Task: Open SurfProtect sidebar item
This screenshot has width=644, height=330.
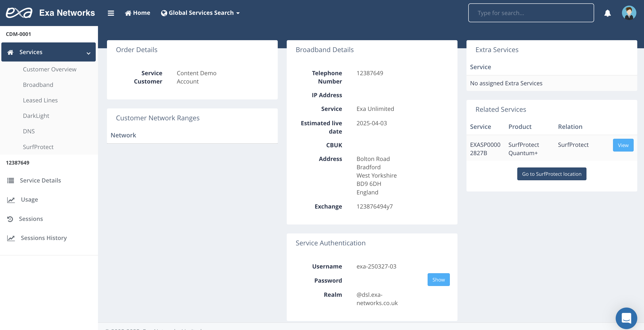Action: [x=38, y=147]
